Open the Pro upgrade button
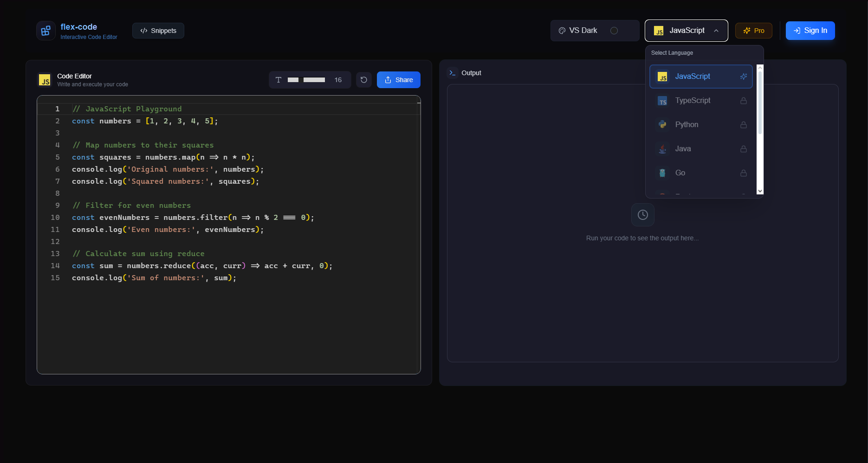Viewport: 868px width, 463px height. click(754, 31)
